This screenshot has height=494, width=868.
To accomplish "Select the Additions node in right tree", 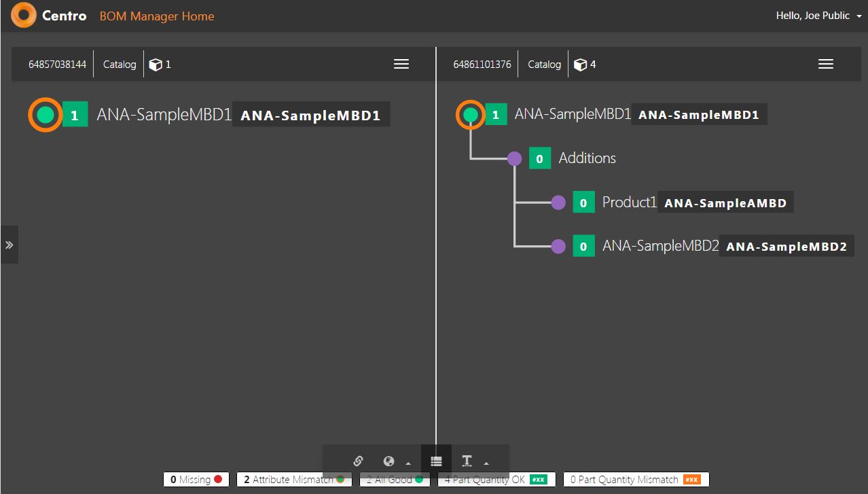I will [515, 158].
